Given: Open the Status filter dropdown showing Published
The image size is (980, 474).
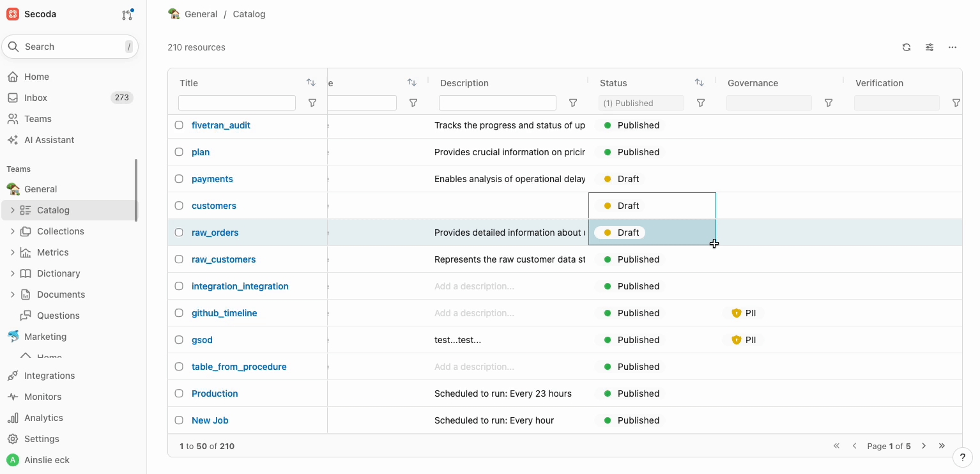Looking at the screenshot, I should pos(641,103).
